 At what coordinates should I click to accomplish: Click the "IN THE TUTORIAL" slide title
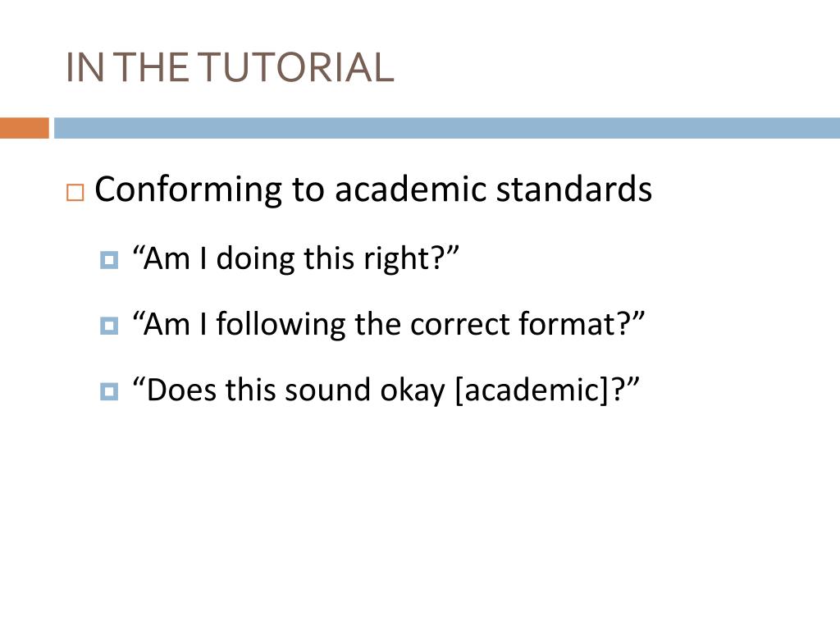230,67
